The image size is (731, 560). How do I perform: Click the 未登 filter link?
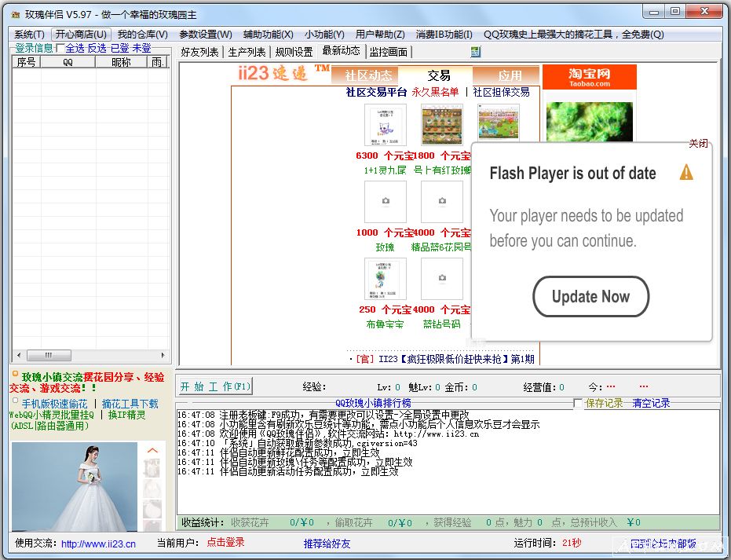pyautogui.click(x=141, y=48)
